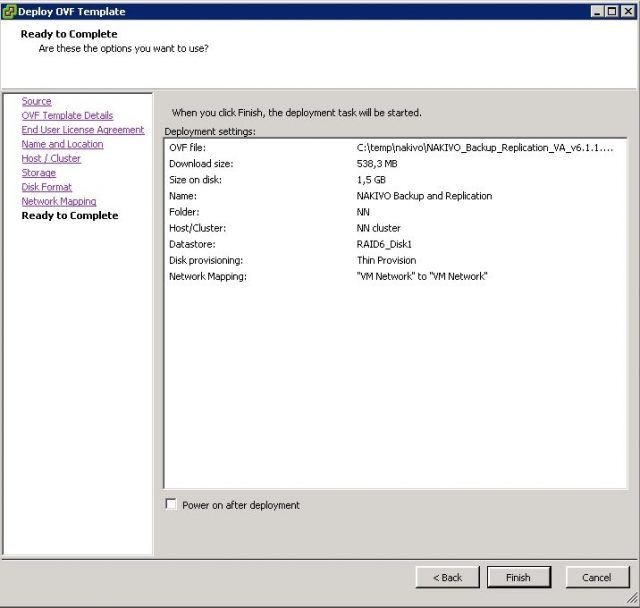Select the OVF file path value
Viewport: 640px width, 608px height.
[x=484, y=148]
